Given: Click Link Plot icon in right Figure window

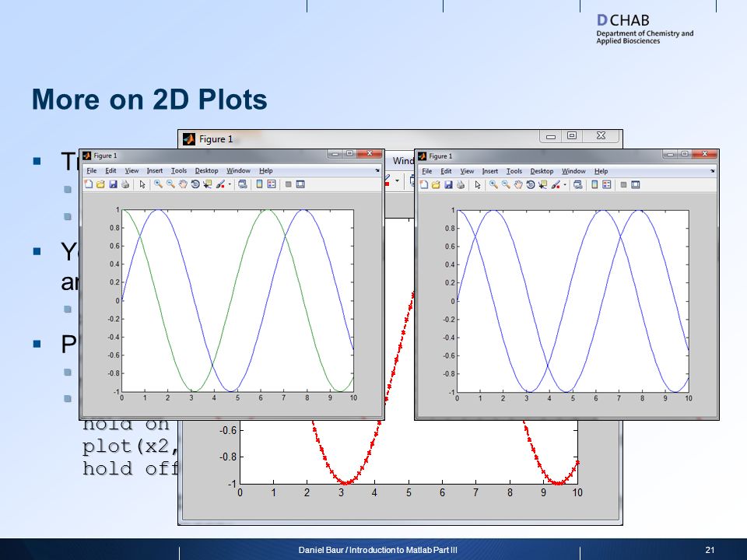Looking at the screenshot, I should click(x=578, y=185).
